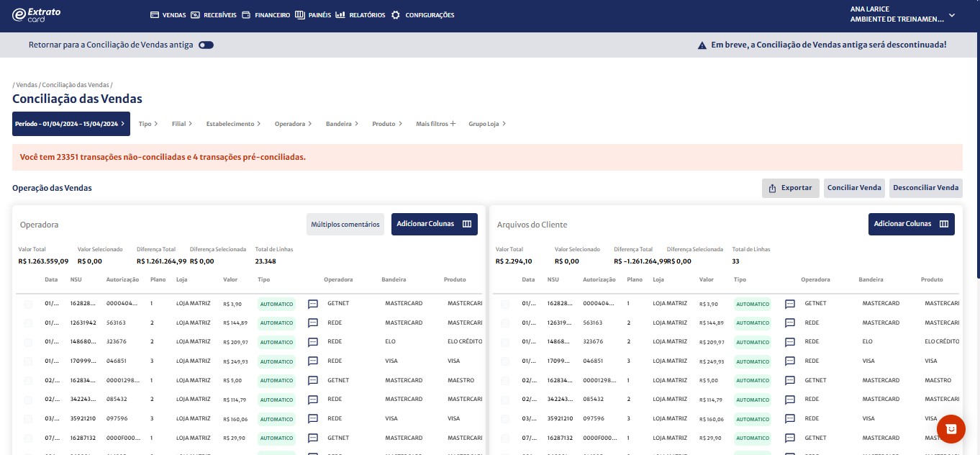Click the Extrato Card logo

[x=37, y=14]
